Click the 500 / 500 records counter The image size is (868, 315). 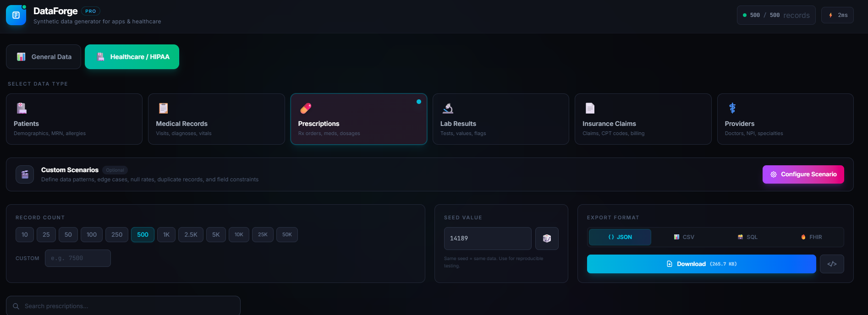click(776, 15)
